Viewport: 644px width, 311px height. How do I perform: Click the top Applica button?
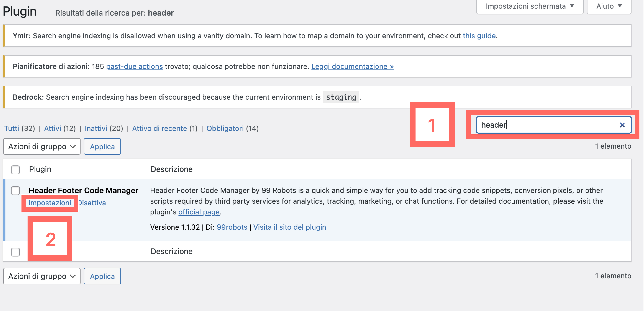pos(102,147)
